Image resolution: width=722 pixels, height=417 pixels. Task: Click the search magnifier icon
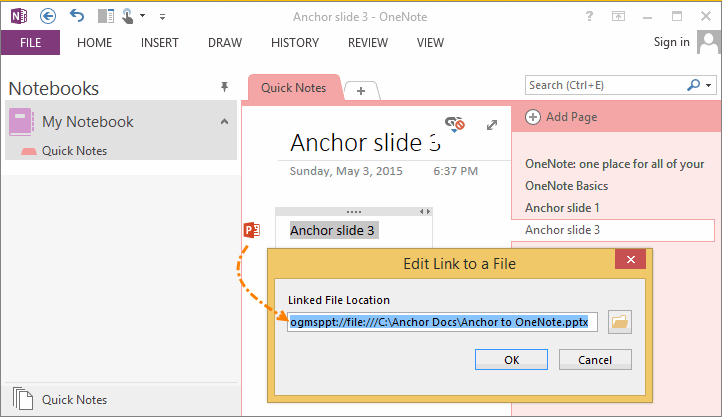pos(693,85)
